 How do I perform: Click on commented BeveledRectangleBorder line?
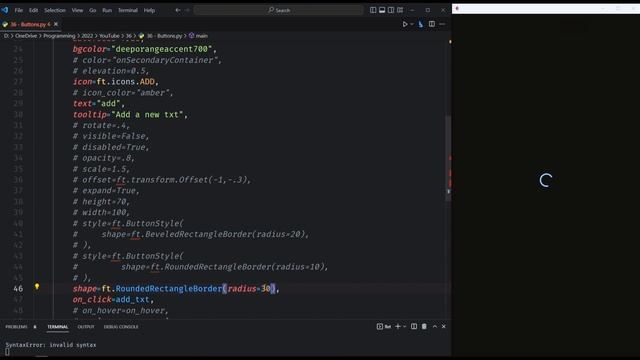coord(191,234)
